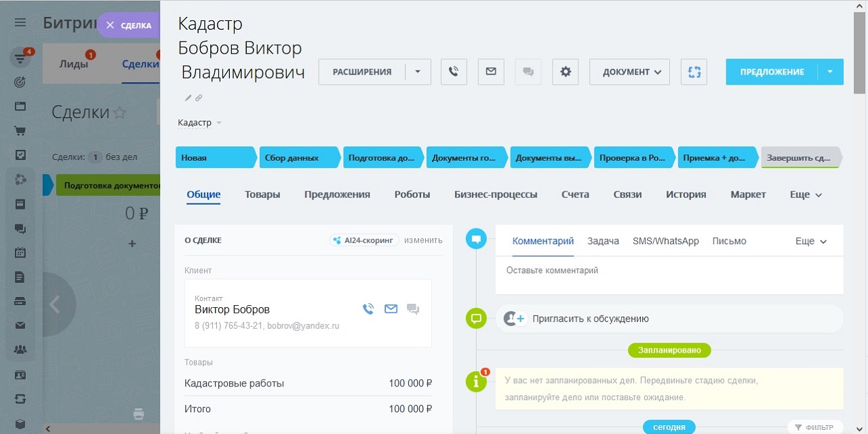868x434 pixels.
Task: Email the contact via the envelope icon in the client card
Action: 391,309
